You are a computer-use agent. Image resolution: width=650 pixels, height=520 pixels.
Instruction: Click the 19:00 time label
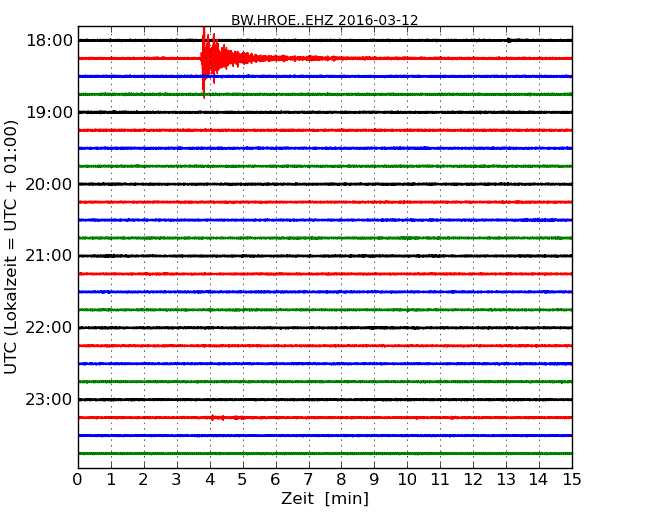pos(49,112)
